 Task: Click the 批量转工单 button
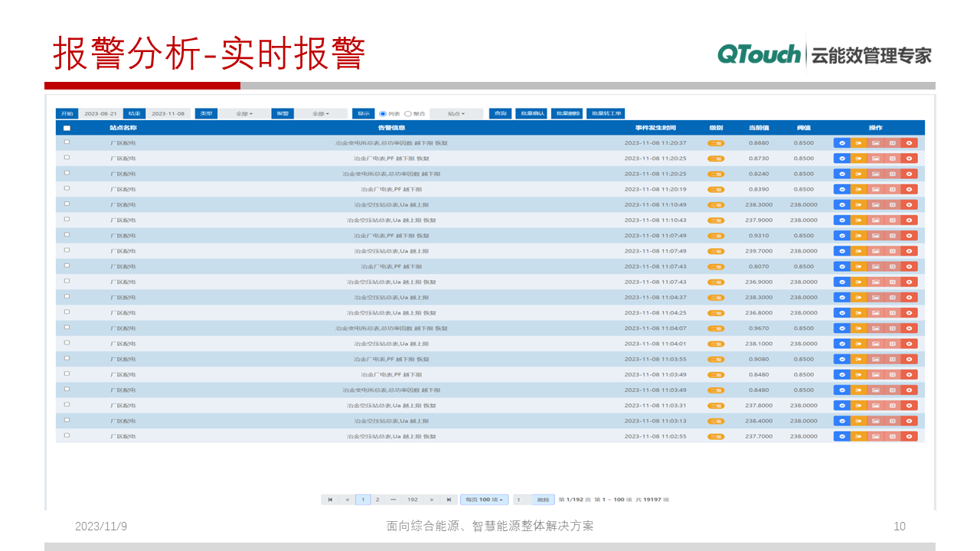pyautogui.click(x=607, y=113)
